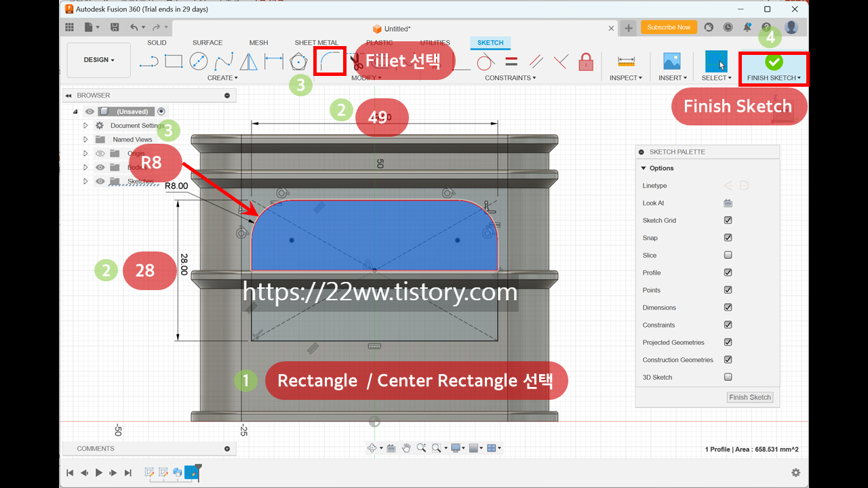Open the CREATE dropdown menu
This screenshot has width=868, height=488.
pyautogui.click(x=222, y=78)
